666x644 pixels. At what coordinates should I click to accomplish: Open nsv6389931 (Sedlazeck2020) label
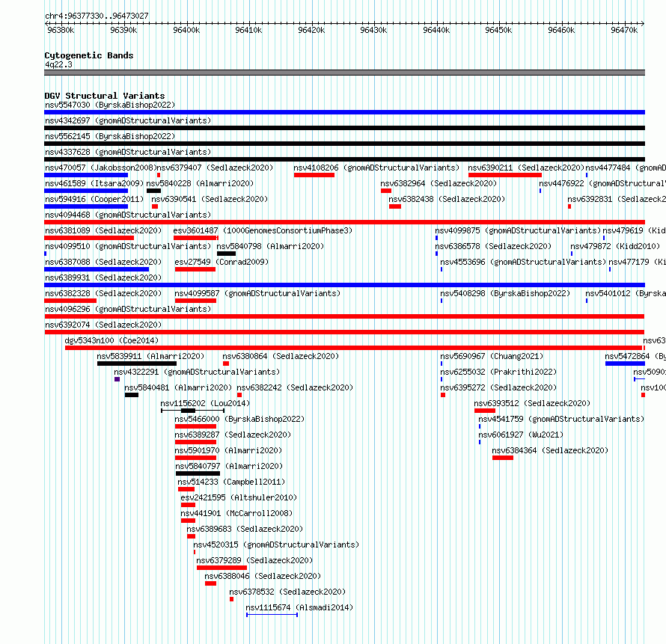(103, 277)
